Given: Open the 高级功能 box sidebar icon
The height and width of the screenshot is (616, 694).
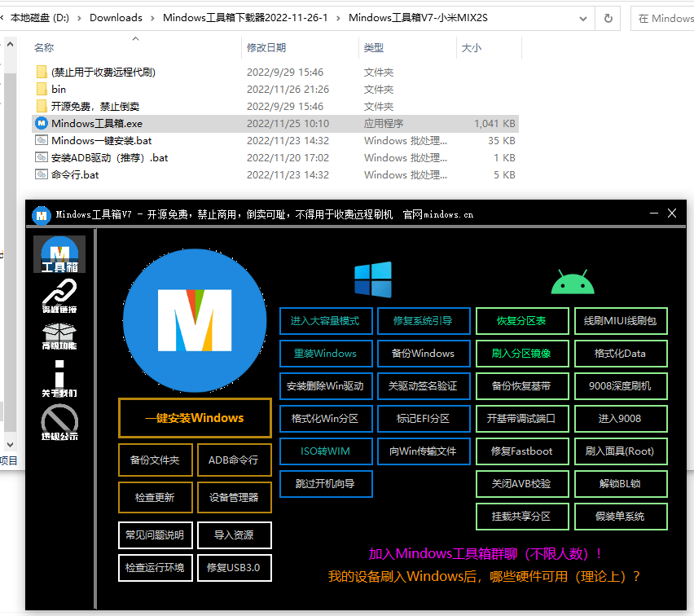Looking at the screenshot, I should (x=59, y=337).
